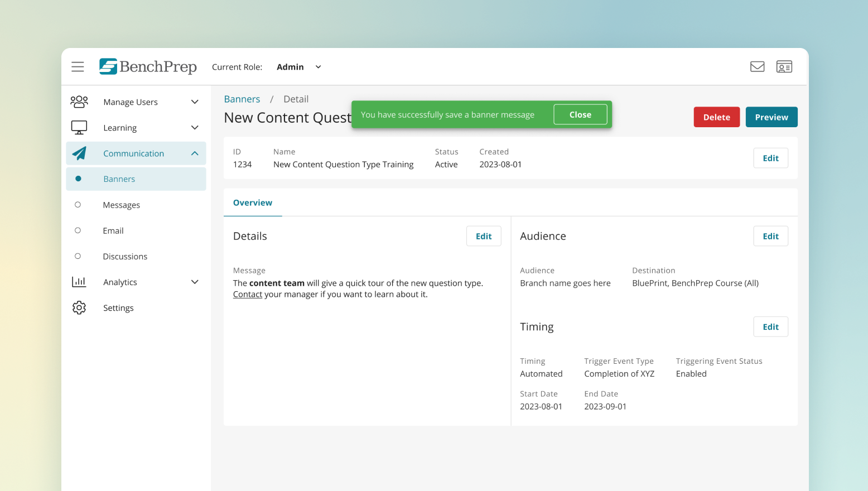The image size is (868, 491).
Task: Edit the Audience section
Action: [x=770, y=236]
